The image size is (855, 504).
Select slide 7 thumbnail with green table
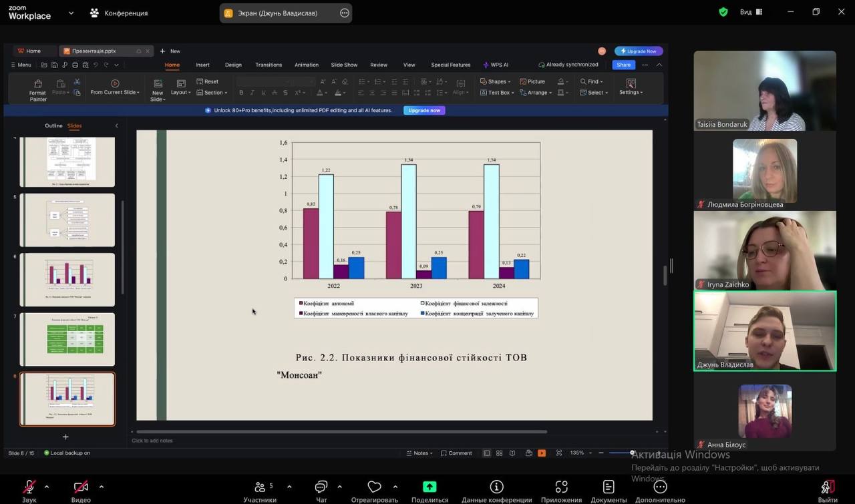67,339
